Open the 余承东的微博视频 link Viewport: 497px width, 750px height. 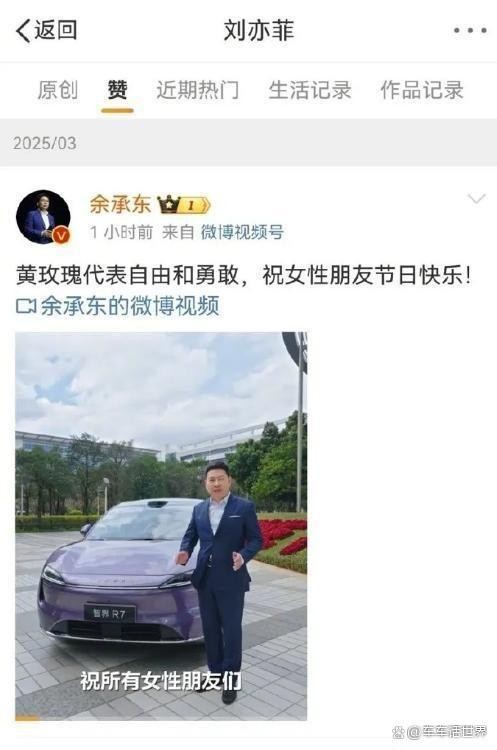pyautogui.click(x=130, y=306)
